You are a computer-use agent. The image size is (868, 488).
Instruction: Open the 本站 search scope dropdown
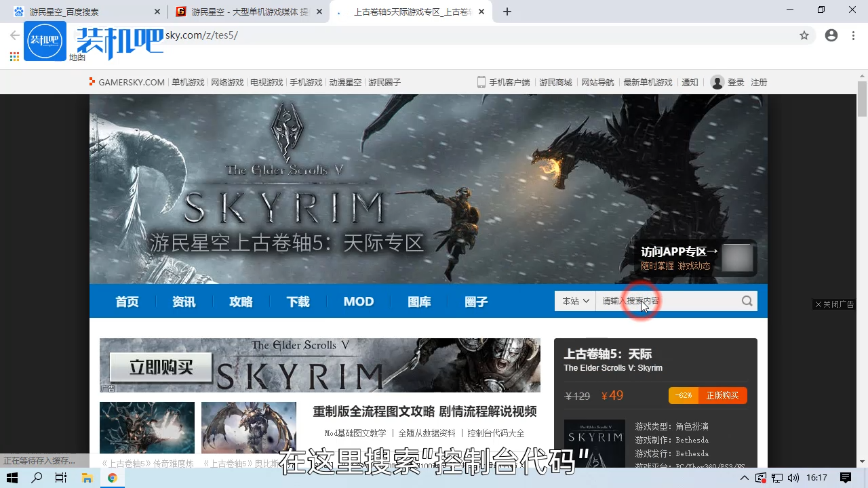(574, 301)
